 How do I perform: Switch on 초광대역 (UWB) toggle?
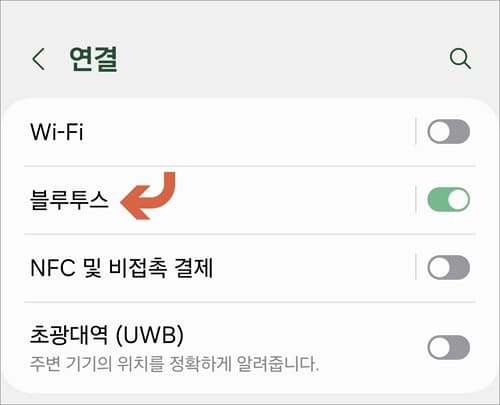click(x=449, y=347)
